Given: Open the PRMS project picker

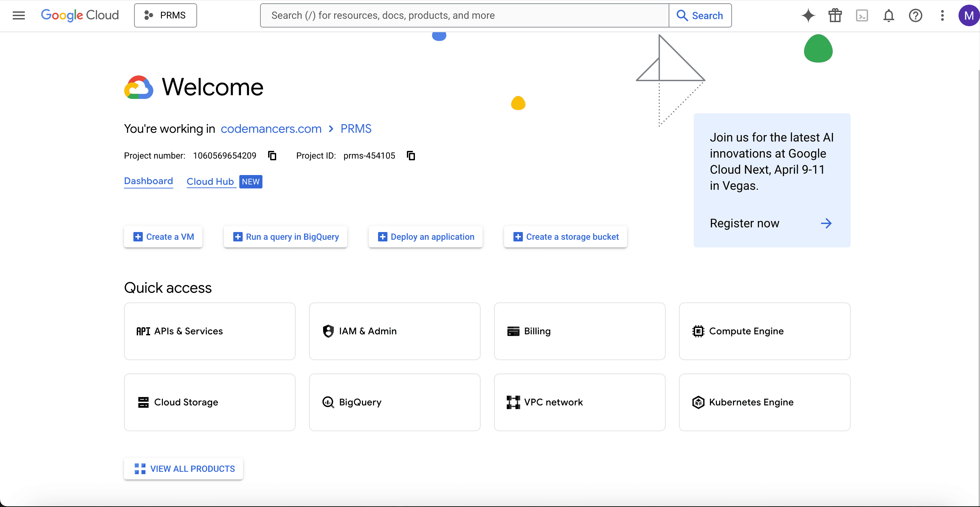Looking at the screenshot, I should 165,15.
